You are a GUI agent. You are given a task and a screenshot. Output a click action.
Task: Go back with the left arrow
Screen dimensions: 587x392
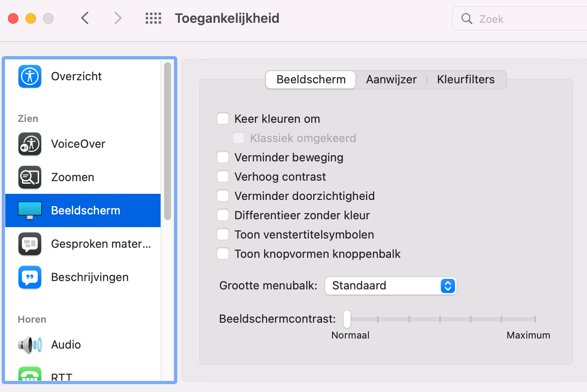pos(85,18)
